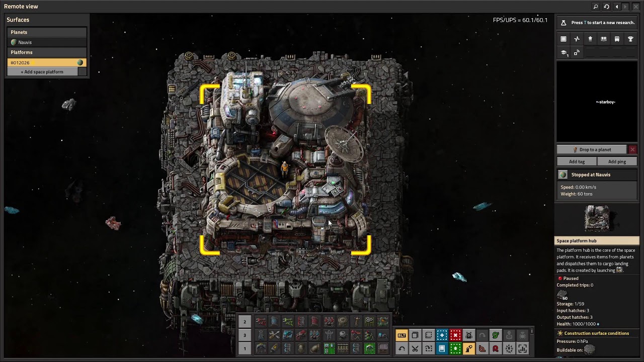This screenshot has width=644, height=362.
Task: Switch quickbar row labeled 1
Action: click(x=245, y=348)
